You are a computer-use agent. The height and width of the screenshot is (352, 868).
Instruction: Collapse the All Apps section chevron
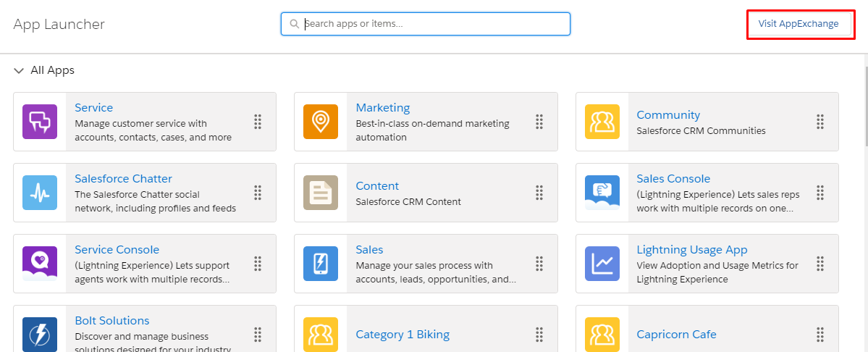(19, 71)
